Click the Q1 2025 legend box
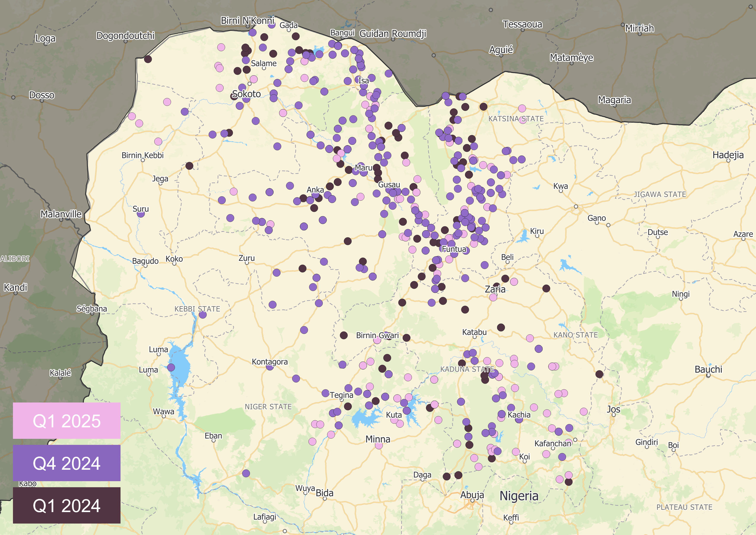 (67, 421)
